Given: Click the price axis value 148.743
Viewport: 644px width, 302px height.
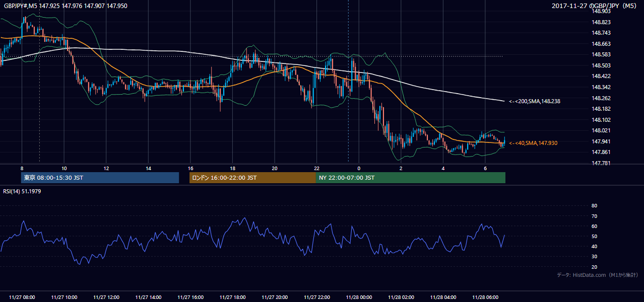Looking at the screenshot, I should tap(600, 33).
